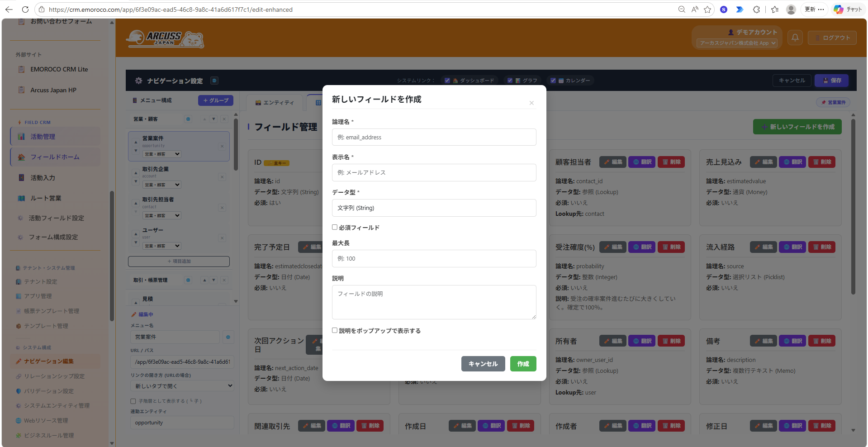Toggle the カレンダー system link checkbox
The image size is (868, 447).
553,81
